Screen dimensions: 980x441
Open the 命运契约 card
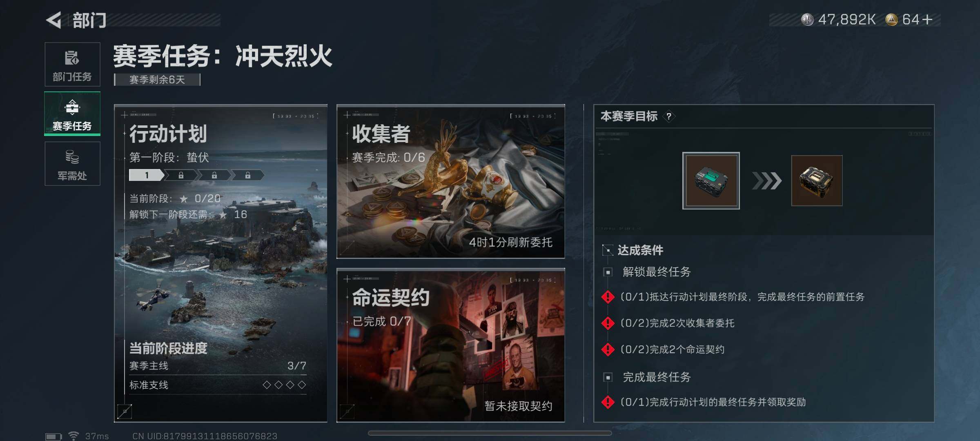tap(451, 345)
